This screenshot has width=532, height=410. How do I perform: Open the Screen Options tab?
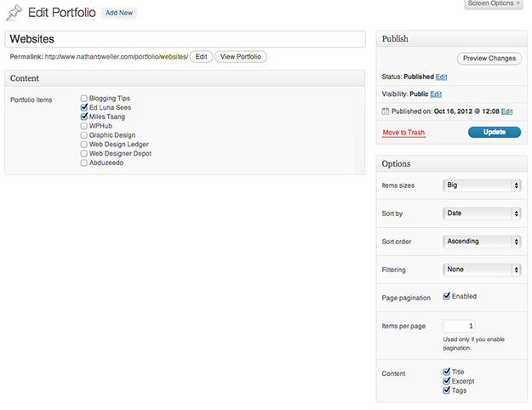[494, 4]
